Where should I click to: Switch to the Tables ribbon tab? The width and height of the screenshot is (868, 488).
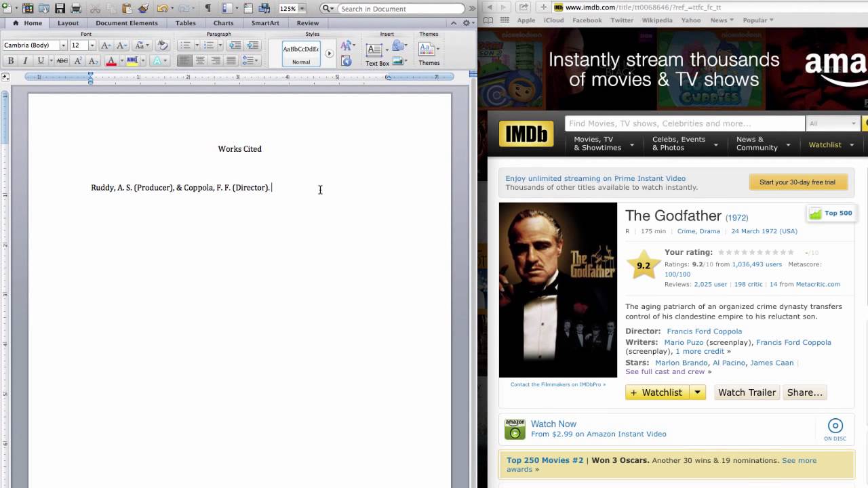pos(185,23)
